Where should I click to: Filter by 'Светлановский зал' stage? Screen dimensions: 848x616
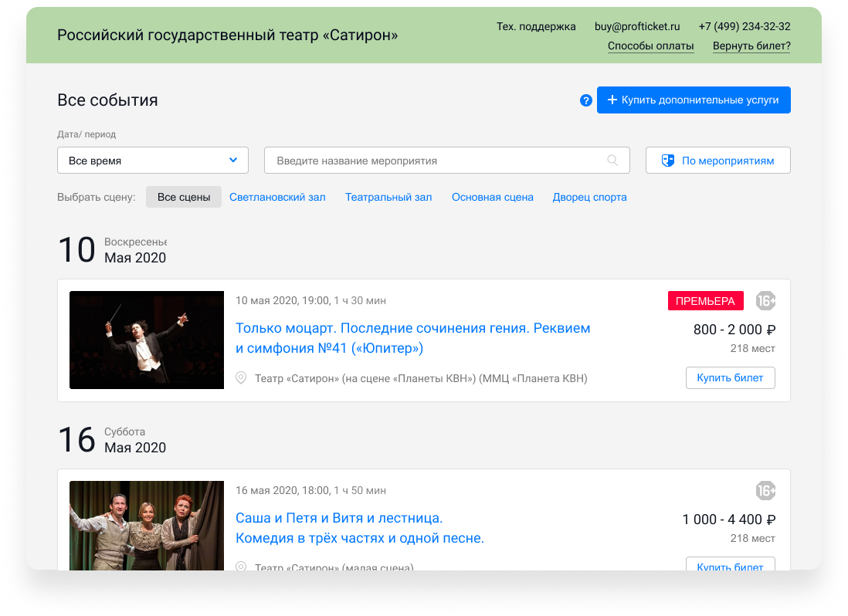pos(277,198)
